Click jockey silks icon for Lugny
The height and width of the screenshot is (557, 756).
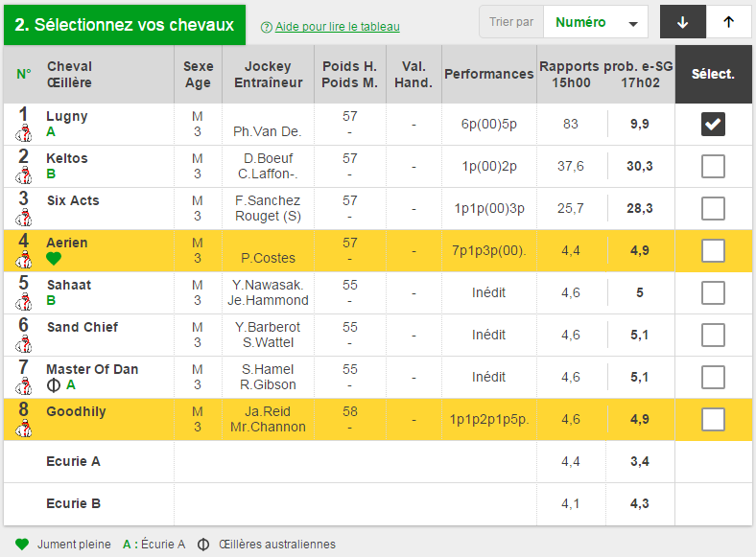click(24, 133)
